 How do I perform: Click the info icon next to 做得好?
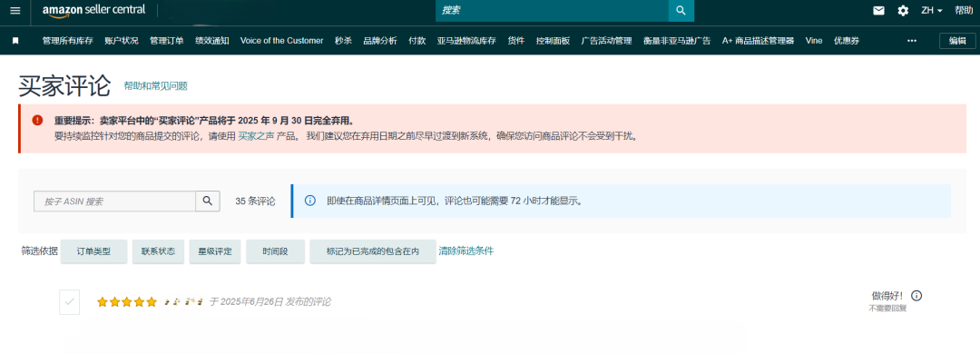[916, 296]
